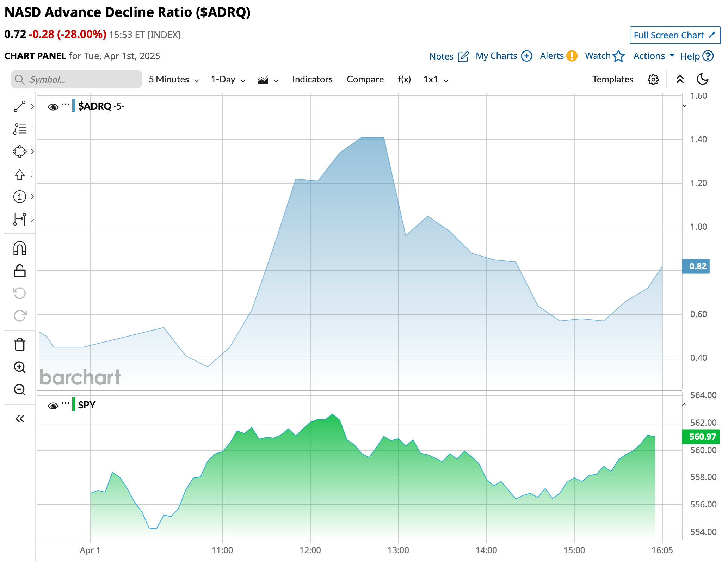Click the Full Screen Chart button
Image resolution: width=728 pixels, height=561 pixels.
click(x=674, y=35)
